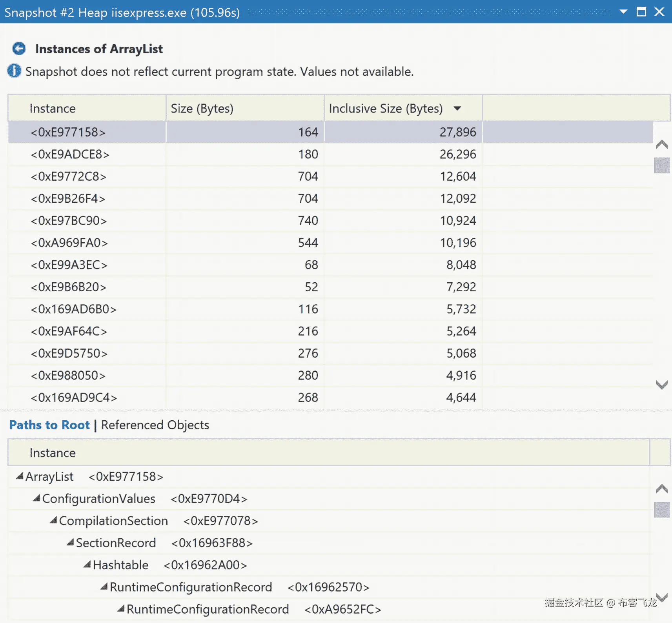This screenshot has width=672, height=623.
Task: Select the SectionRecord tree item
Action: point(116,543)
